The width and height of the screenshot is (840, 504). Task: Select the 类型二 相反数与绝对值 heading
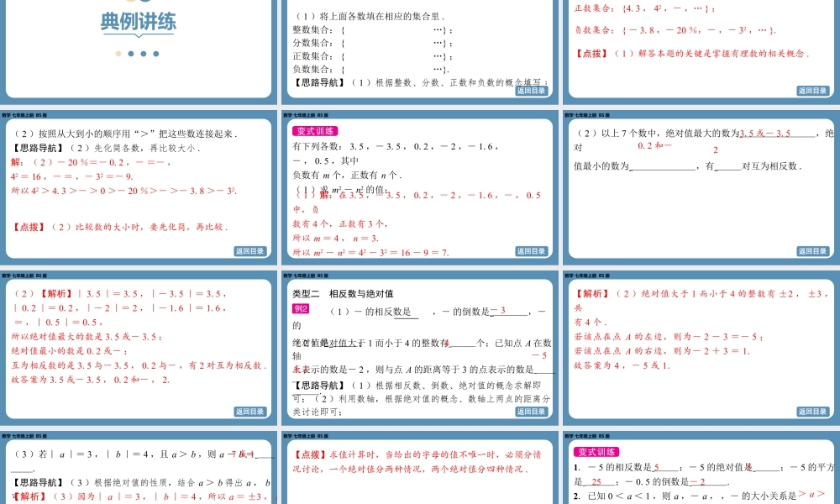pos(343,293)
